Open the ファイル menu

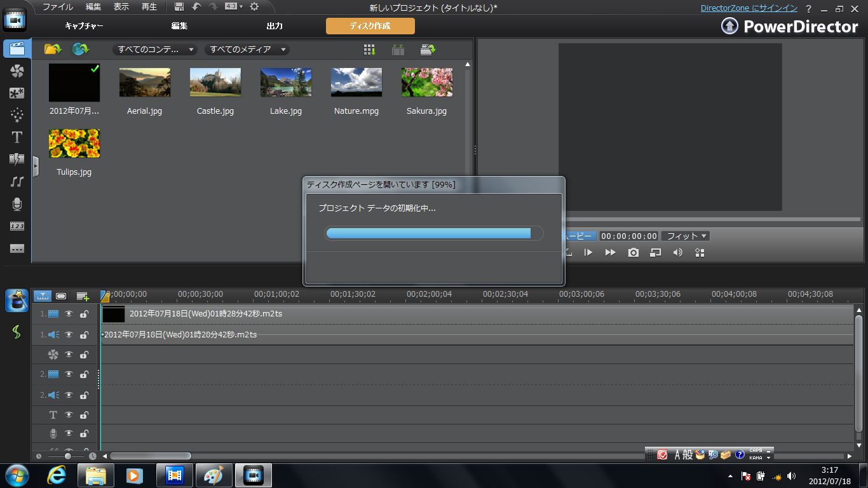57,7
